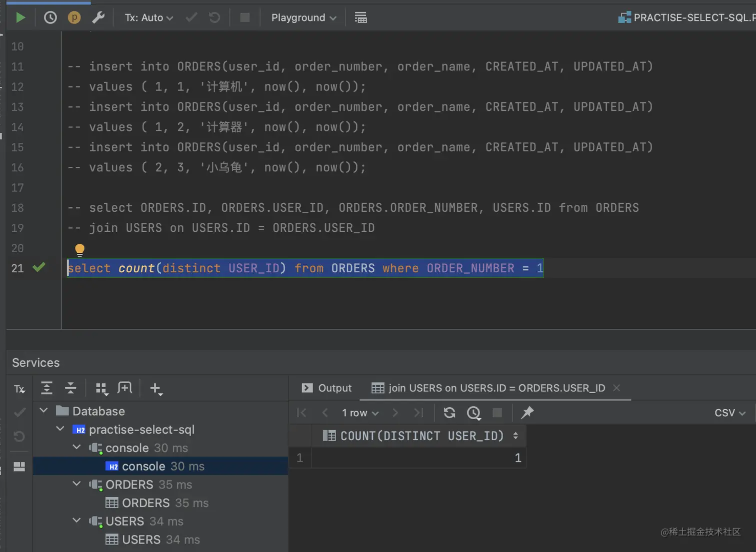
Task: Open the query history clock icon
Action: pyautogui.click(x=50, y=17)
